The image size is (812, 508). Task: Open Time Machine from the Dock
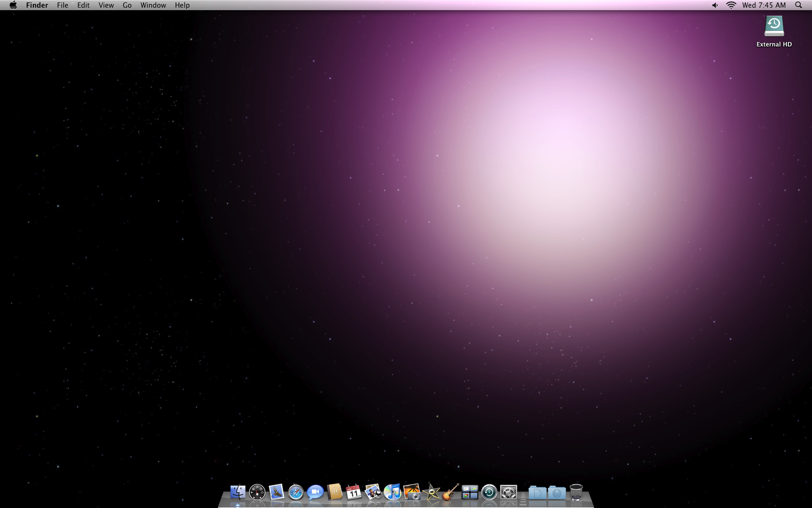[x=489, y=493]
